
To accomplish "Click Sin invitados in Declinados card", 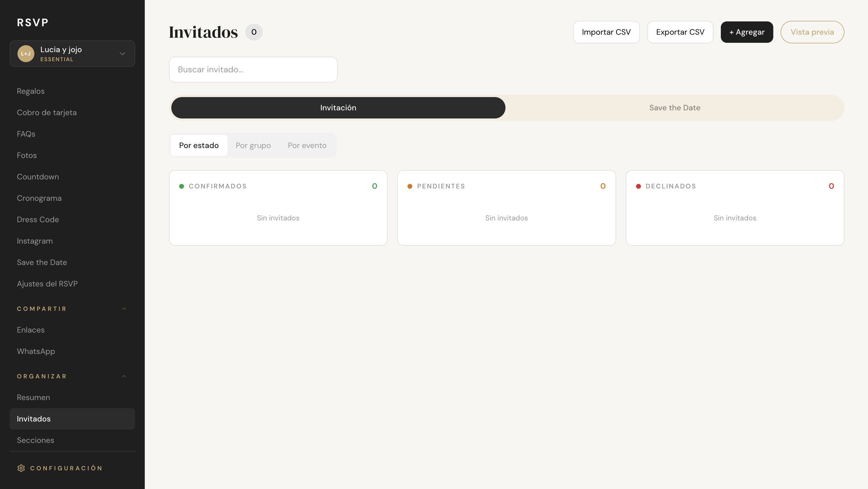I will (735, 218).
